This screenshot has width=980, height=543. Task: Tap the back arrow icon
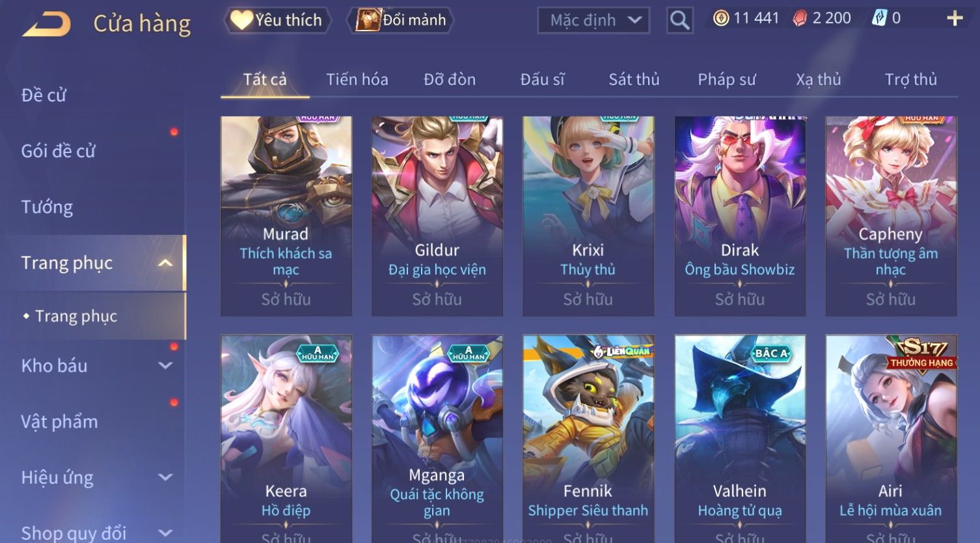point(47,24)
